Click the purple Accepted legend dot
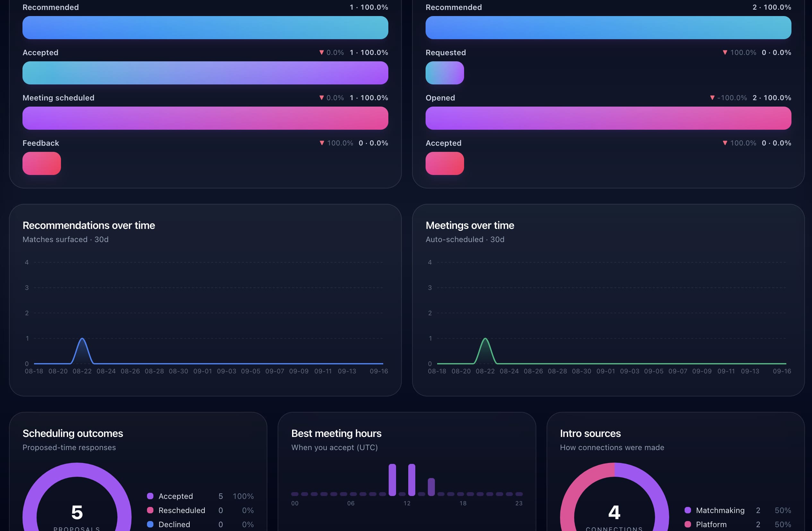The height and width of the screenshot is (531, 812). (150, 496)
